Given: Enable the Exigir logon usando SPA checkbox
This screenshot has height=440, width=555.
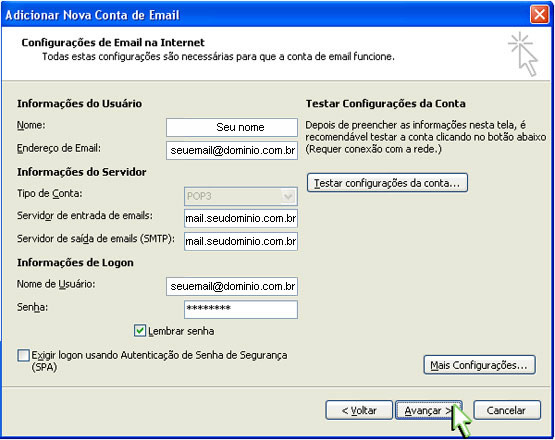Looking at the screenshot, I should [23, 355].
